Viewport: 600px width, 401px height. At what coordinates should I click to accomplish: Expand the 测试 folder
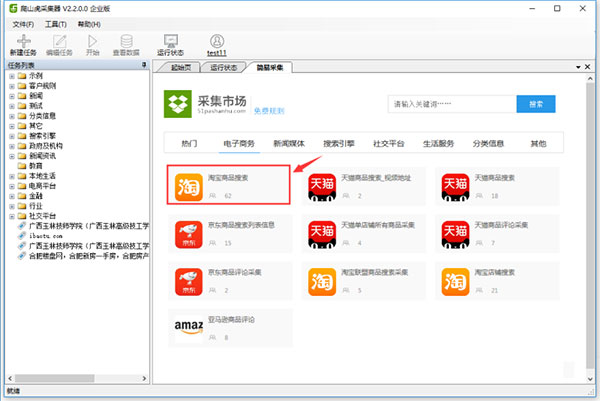tap(12, 106)
